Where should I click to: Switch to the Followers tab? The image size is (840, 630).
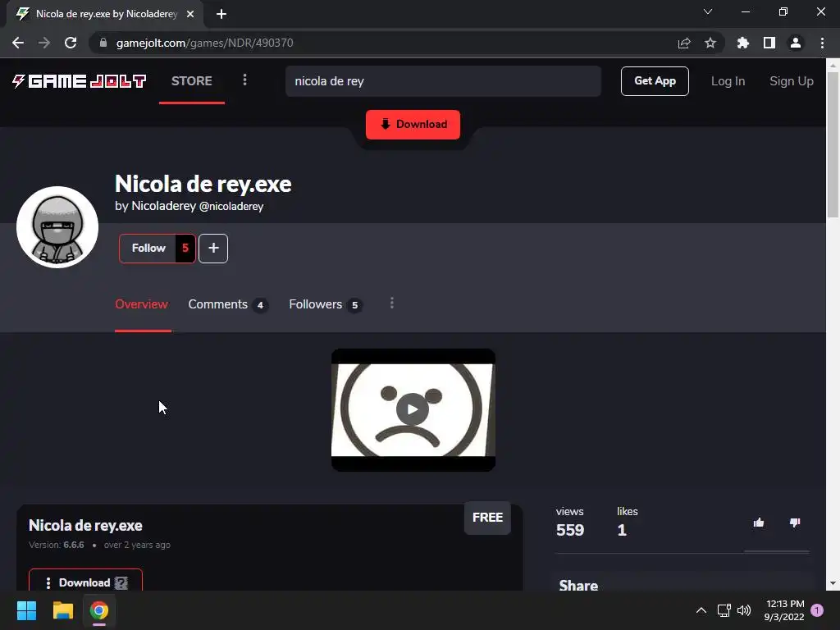click(325, 304)
